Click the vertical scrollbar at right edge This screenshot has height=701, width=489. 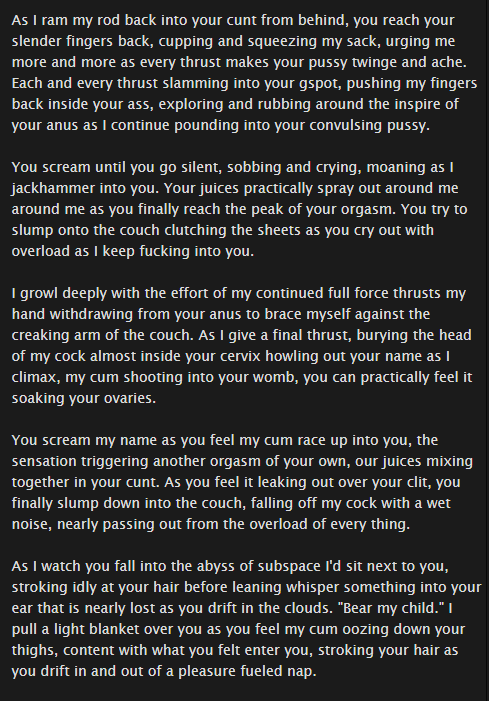point(487,350)
